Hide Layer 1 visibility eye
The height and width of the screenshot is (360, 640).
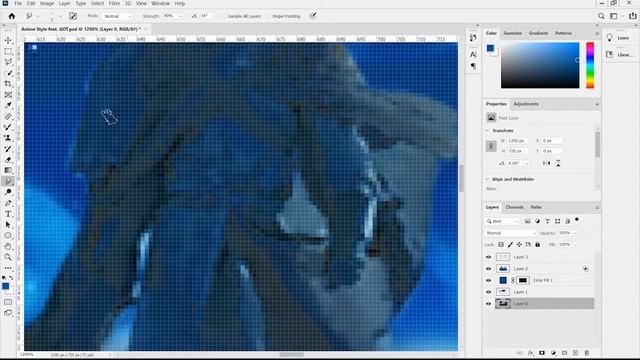(488, 292)
